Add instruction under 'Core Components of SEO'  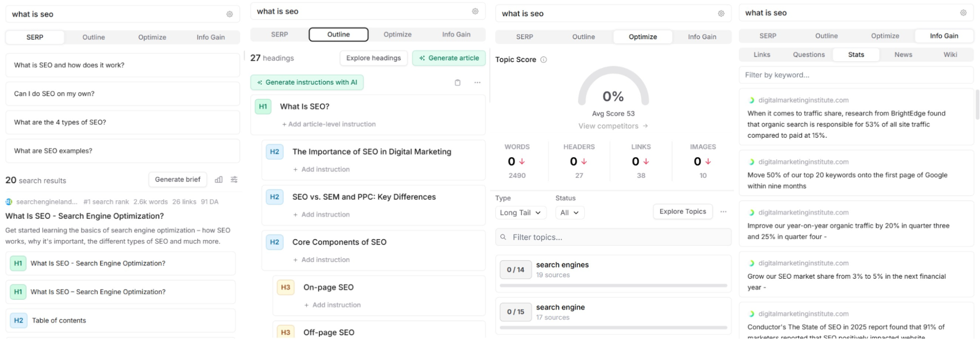[x=322, y=260]
